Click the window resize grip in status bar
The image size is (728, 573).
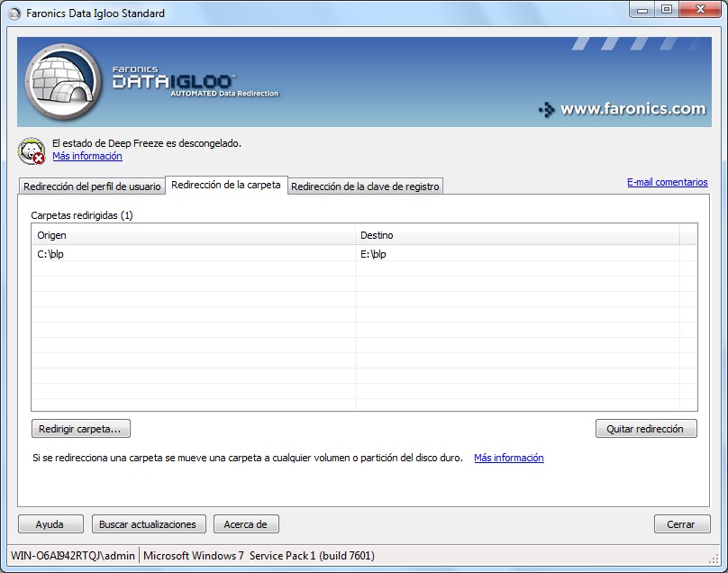tap(714, 559)
